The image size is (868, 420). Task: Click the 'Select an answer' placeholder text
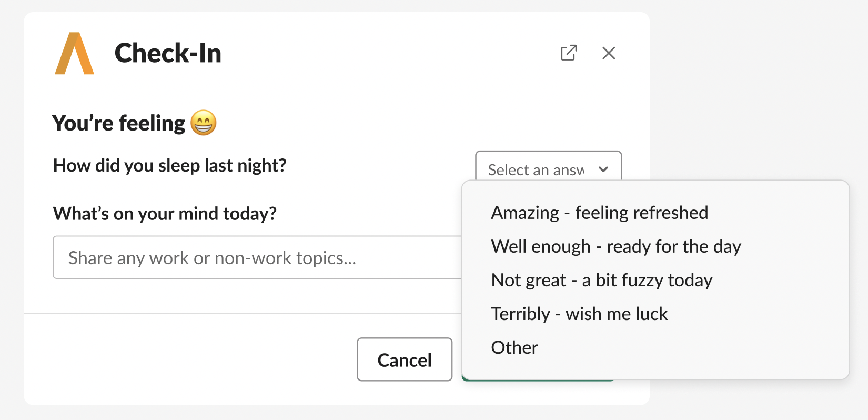pos(536,169)
